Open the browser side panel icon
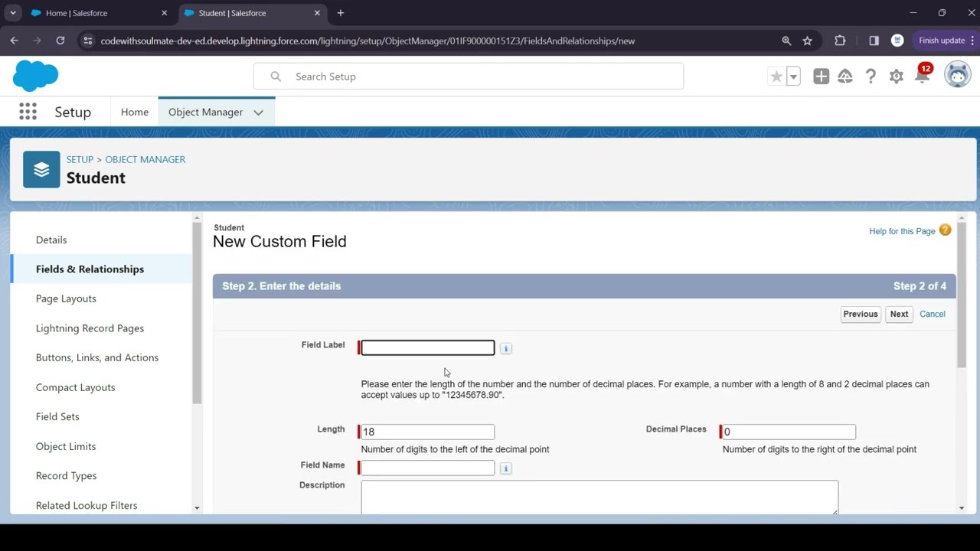This screenshot has width=980, height=551. (x=874, y=41)
